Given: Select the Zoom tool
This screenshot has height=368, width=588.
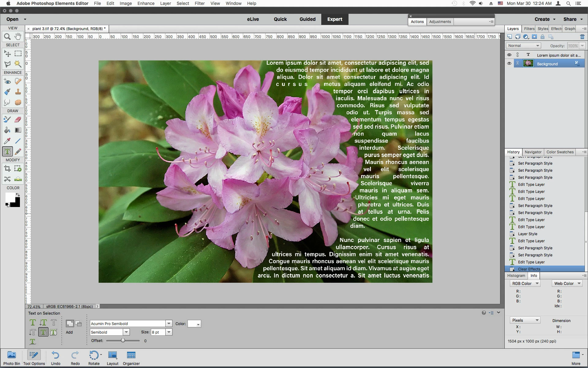Looking at the screenshot, I should [7, 37].
